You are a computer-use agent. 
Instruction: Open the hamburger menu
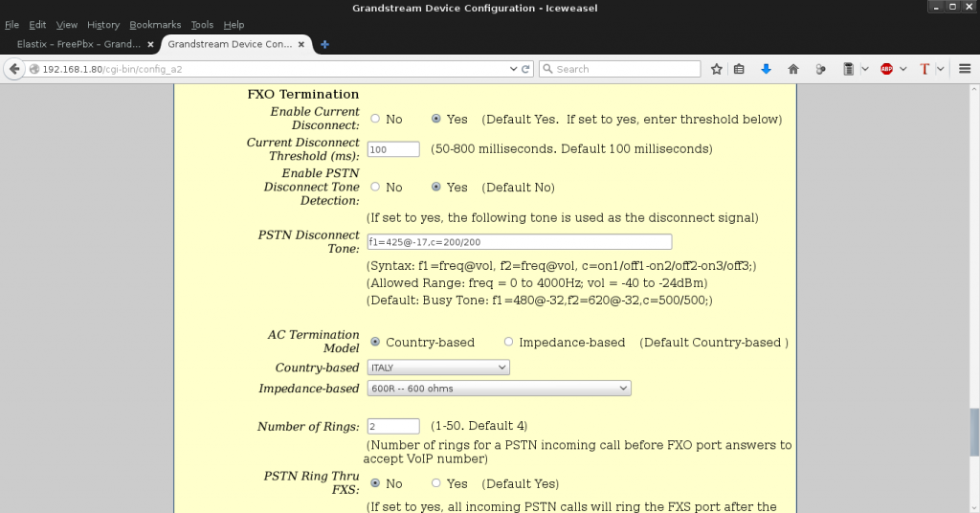965,69
